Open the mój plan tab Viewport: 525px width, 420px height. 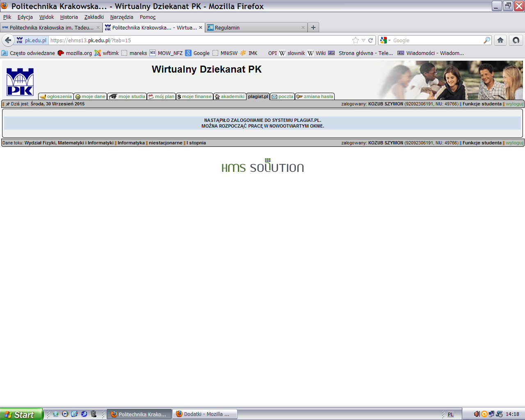161,96
